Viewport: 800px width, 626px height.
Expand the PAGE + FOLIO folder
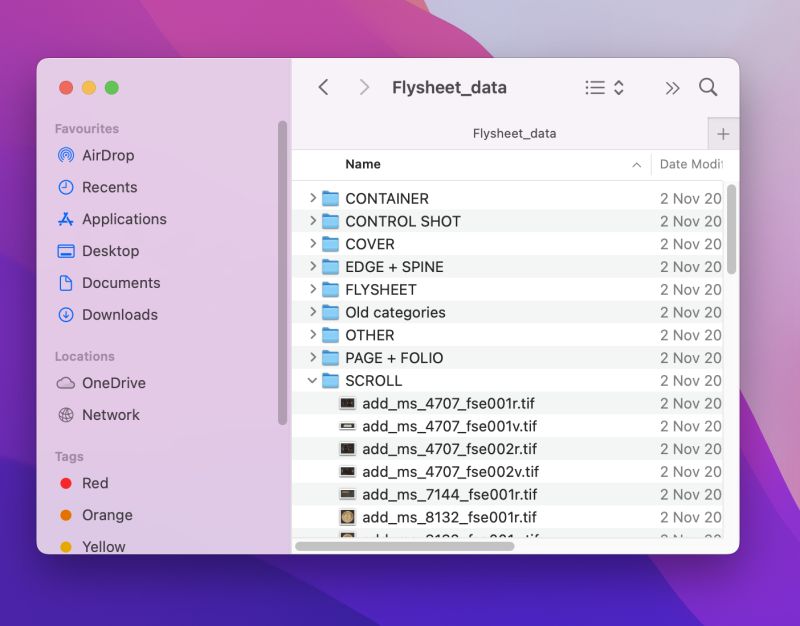(x=313, y=358)
